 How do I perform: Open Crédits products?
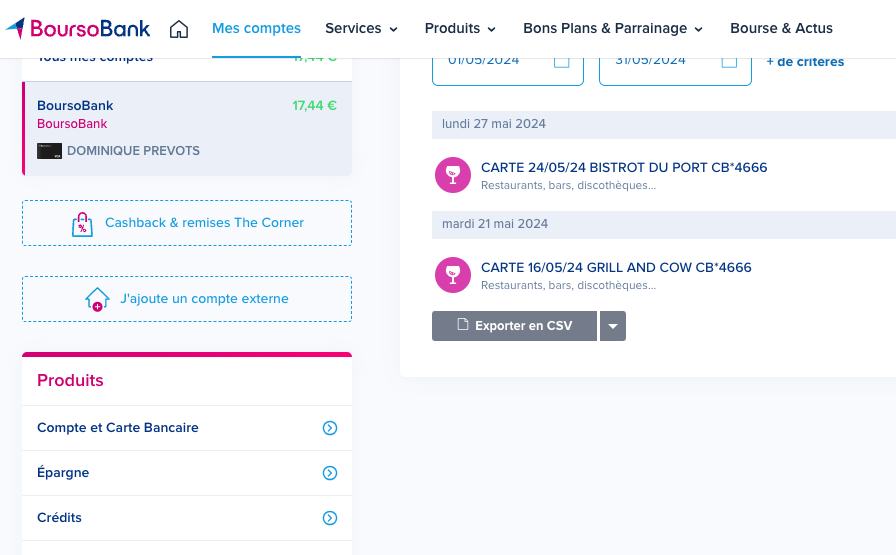tap(187, 518)
